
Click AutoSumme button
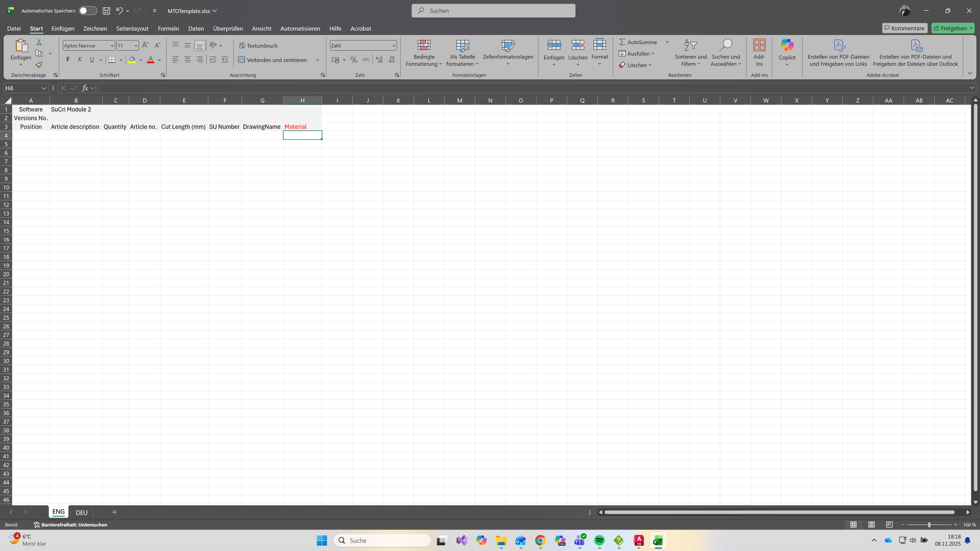[x=638, y=42]
